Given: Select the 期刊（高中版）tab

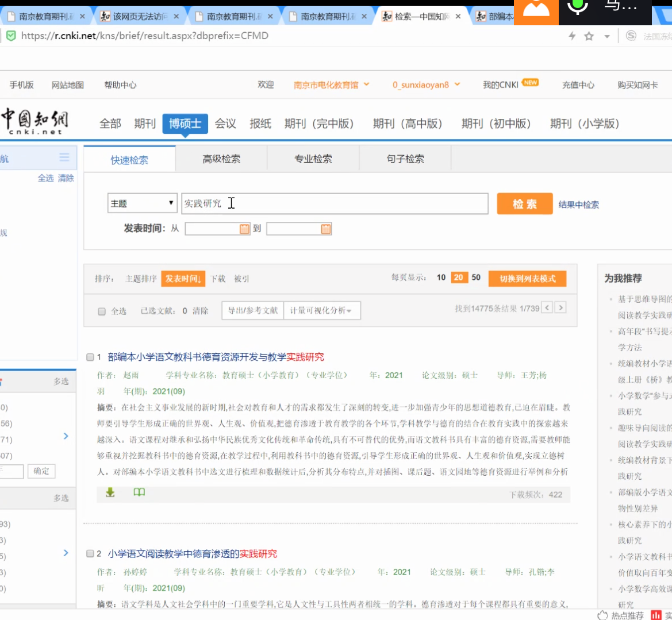Looking at the screenshot, I should tap(408, 124).
